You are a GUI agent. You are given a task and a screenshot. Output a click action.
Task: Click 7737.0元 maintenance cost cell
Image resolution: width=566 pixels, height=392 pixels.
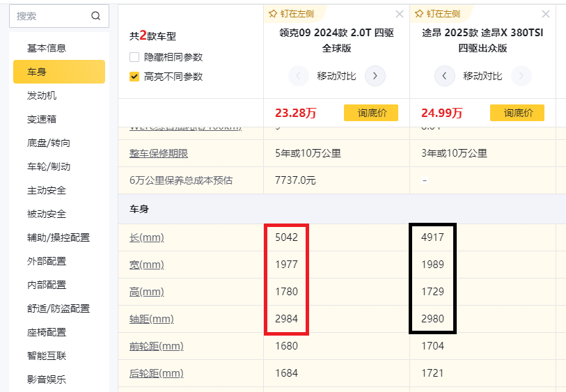(295, 180)
